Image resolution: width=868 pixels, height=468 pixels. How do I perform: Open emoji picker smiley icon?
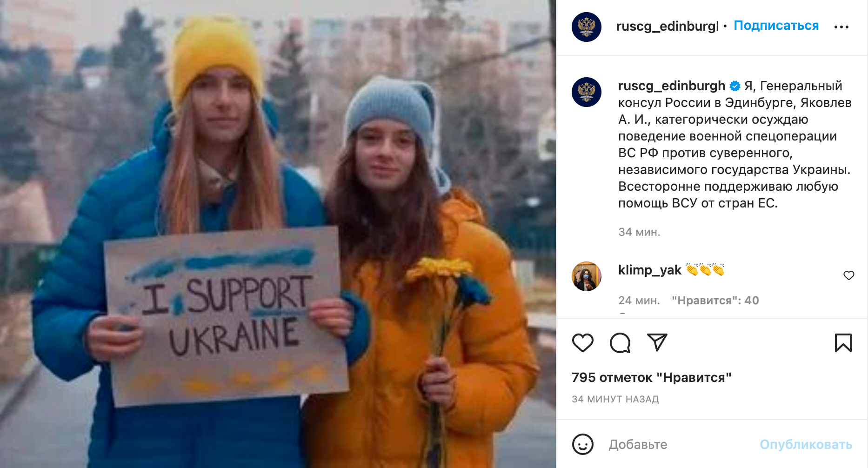(x=583, y=444)
